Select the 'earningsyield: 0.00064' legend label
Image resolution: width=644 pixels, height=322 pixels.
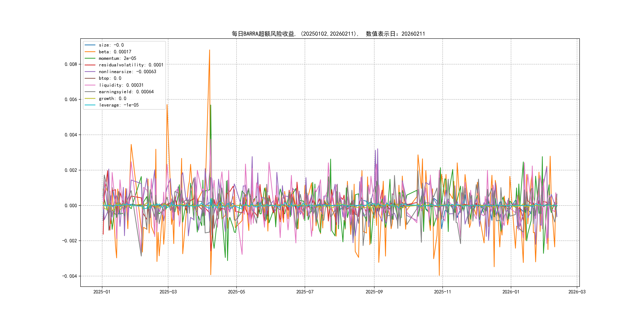coord(126,92)
